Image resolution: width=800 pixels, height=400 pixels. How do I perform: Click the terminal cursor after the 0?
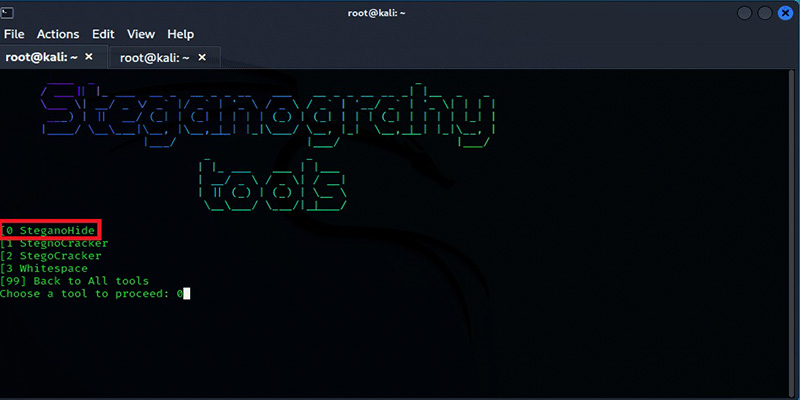[x=187, y=294]
